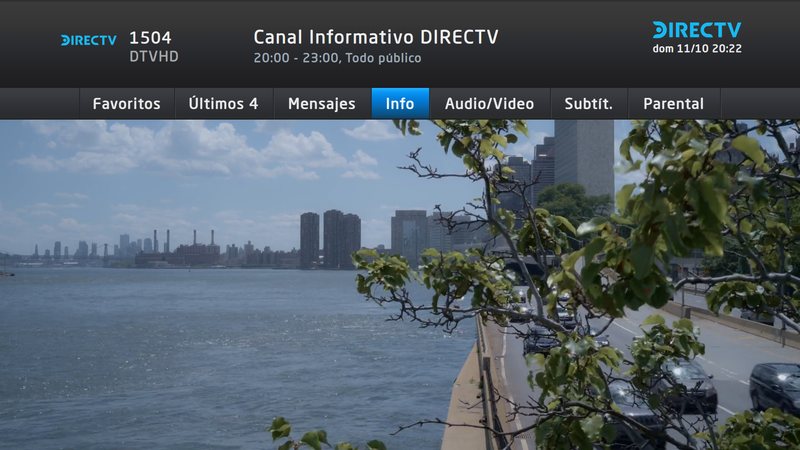Click the live video preview of the river

click(400, 285)
